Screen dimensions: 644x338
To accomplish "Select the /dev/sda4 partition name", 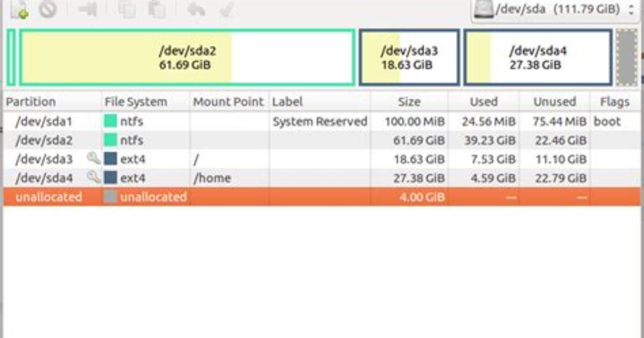I will coord(44,178).
